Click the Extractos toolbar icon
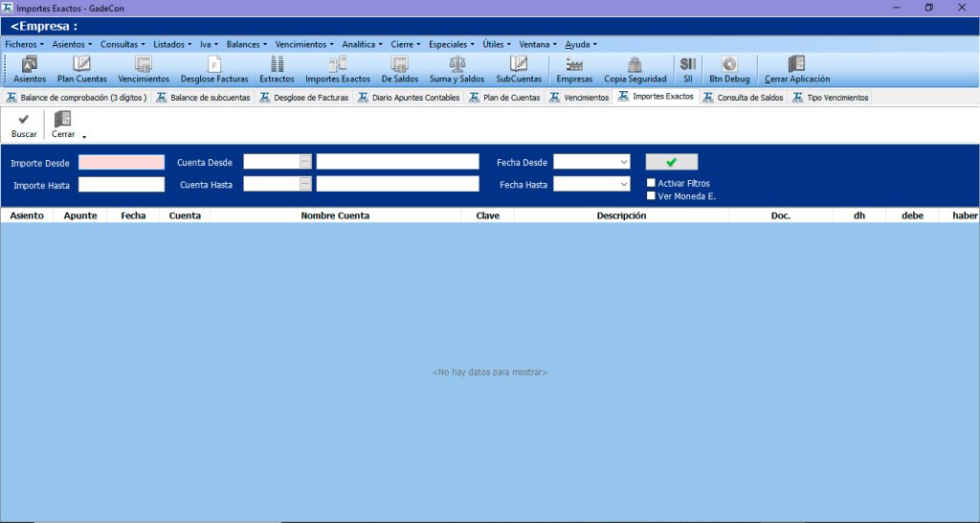980x523 pixels. click(x=277, y=65)
